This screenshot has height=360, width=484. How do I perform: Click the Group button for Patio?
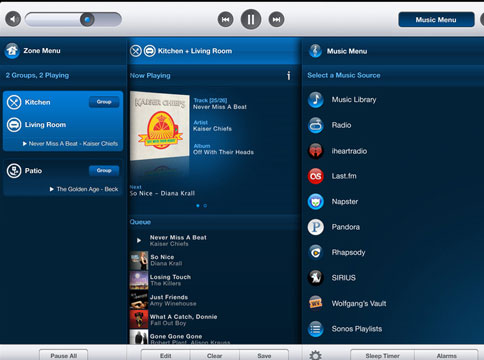click(x=104, y=171)
